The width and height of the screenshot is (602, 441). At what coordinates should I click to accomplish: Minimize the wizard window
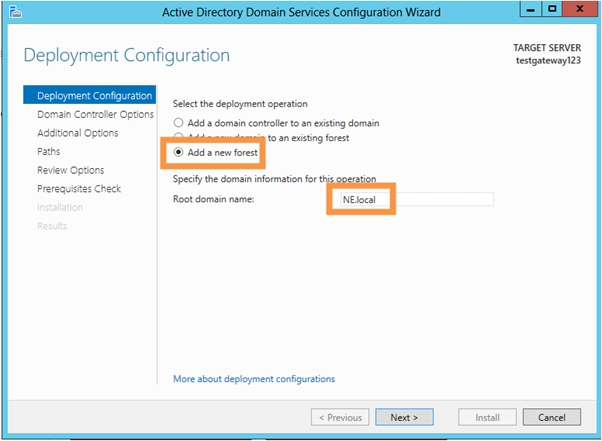click(x=531, y=9)
